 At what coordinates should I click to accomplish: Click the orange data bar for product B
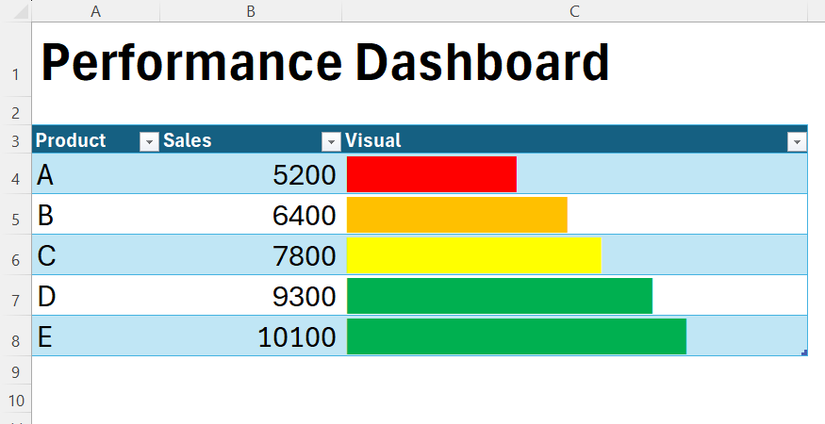point(457,215)
